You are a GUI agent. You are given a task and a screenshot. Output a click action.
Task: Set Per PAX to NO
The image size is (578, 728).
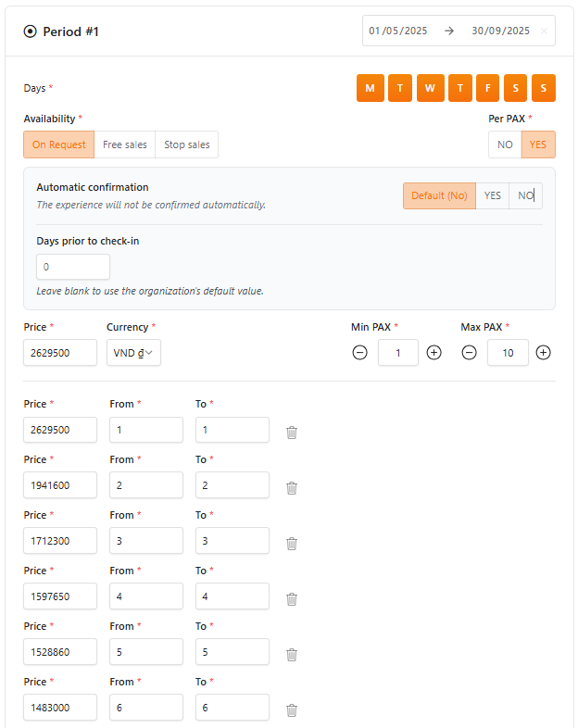click(x=505, y=144)
